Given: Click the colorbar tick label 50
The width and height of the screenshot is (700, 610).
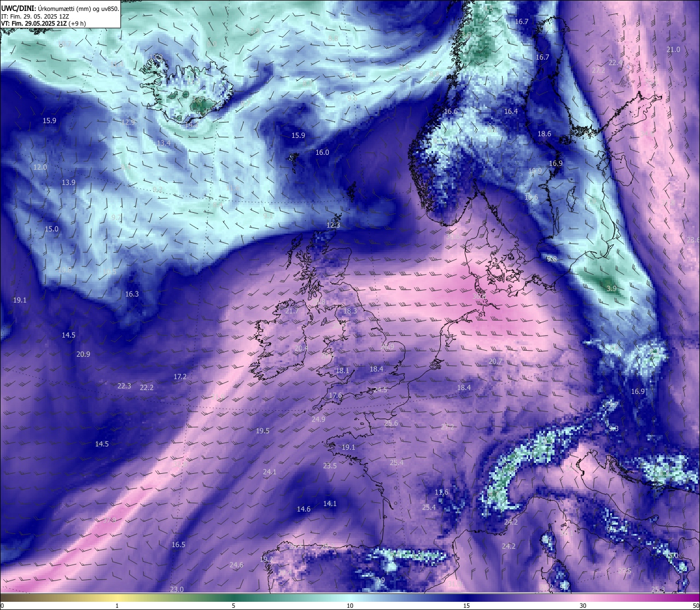Looking at the screenshot, I should click(696, 606).
